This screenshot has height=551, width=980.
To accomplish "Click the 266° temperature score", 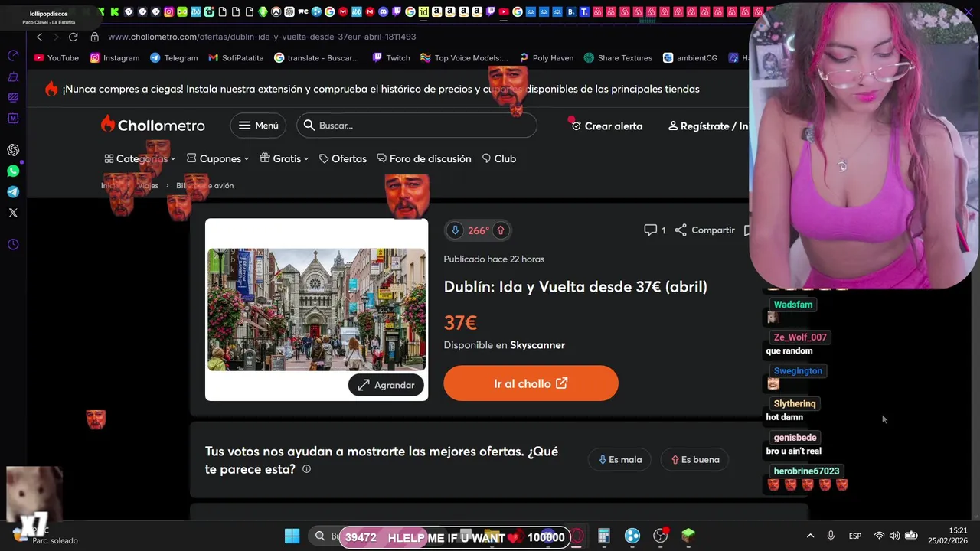I will click(x=479, y=230).
